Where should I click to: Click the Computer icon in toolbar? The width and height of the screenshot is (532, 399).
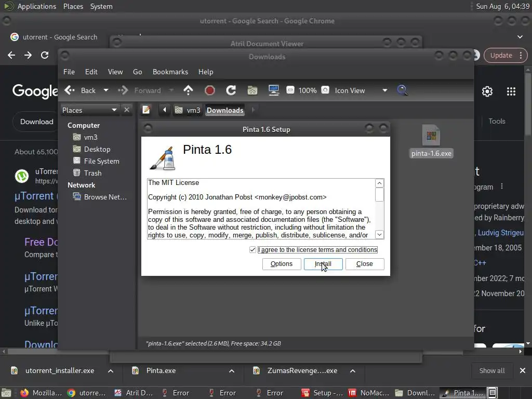point(273,90)
